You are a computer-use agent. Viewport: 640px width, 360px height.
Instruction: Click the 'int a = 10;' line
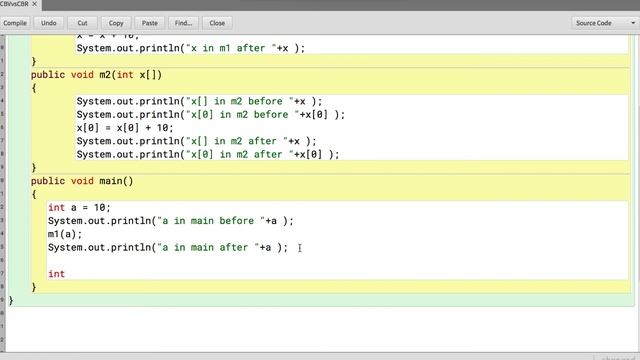pyautogui.click(x=79, y=208)
